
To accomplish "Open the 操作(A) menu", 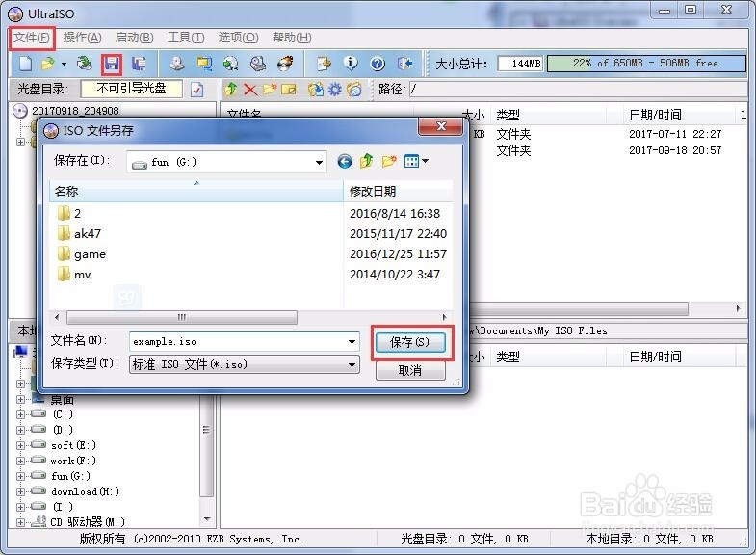I will pyautogui.click(x=83, y=38).
